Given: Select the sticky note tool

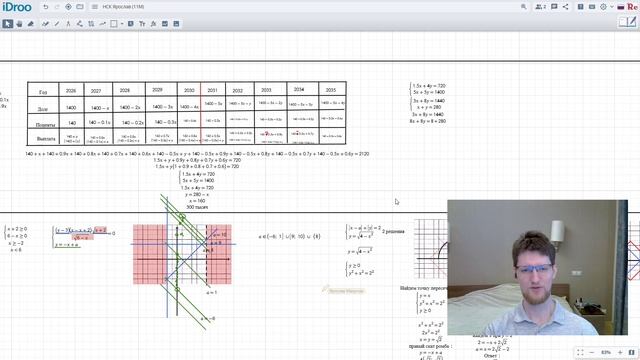Looking at the screenshot, I should pos(131,24).
